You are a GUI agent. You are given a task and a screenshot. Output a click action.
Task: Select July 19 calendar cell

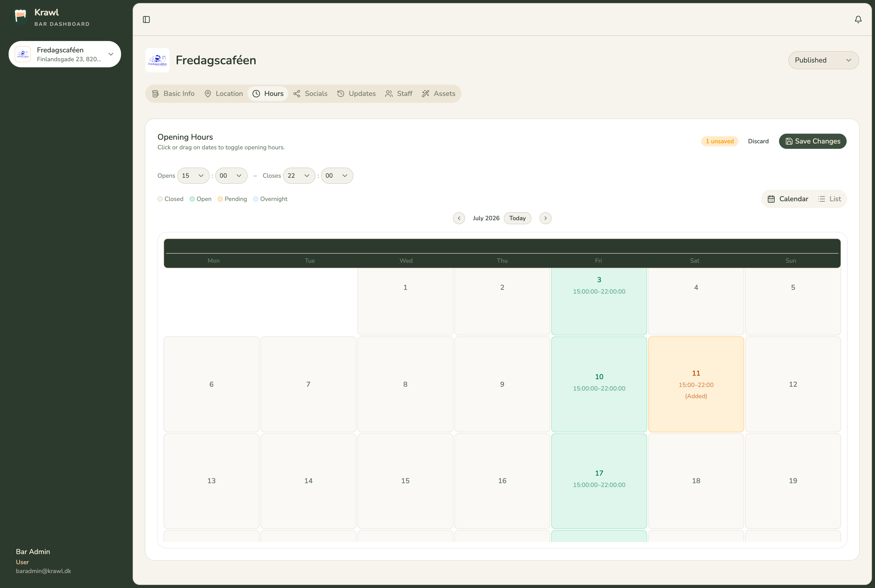coord(793,481)
